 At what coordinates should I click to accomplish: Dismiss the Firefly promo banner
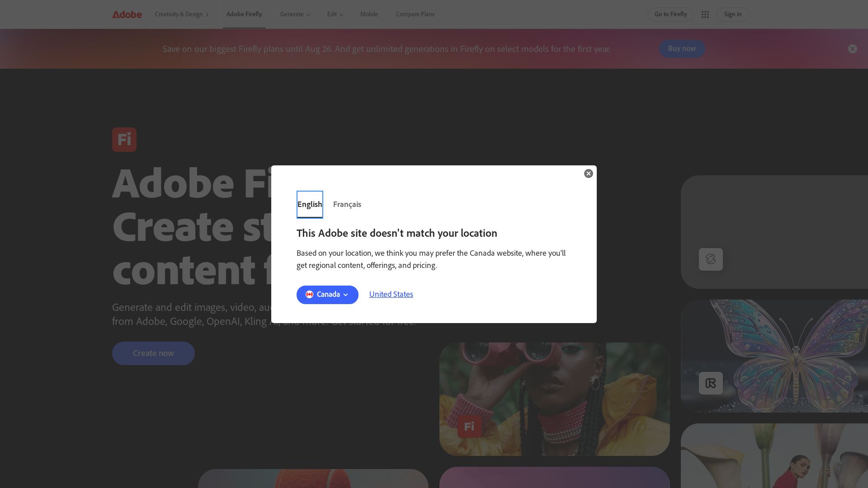[x=852, y=49]
